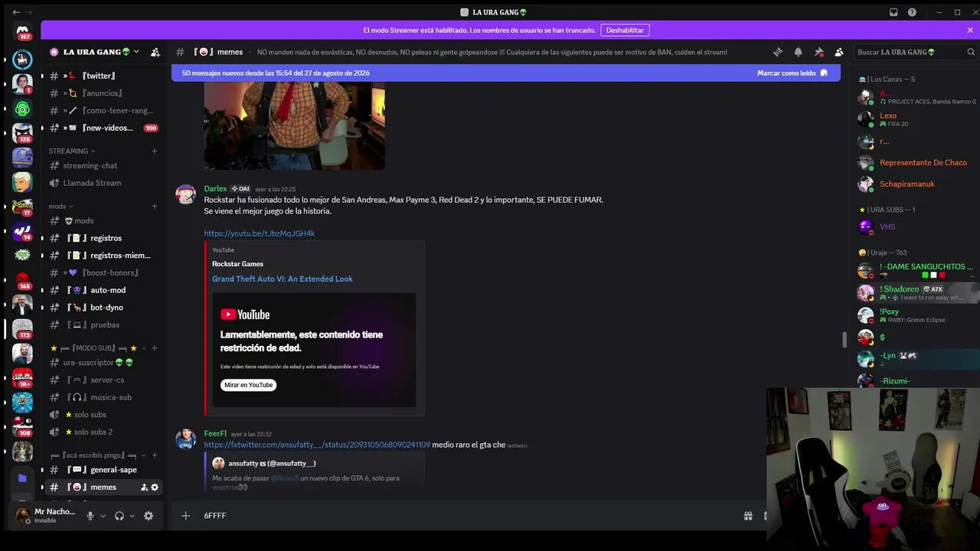Go back with the left arrow
This screenshot has height=551, width=980.
tap(16, 12)
